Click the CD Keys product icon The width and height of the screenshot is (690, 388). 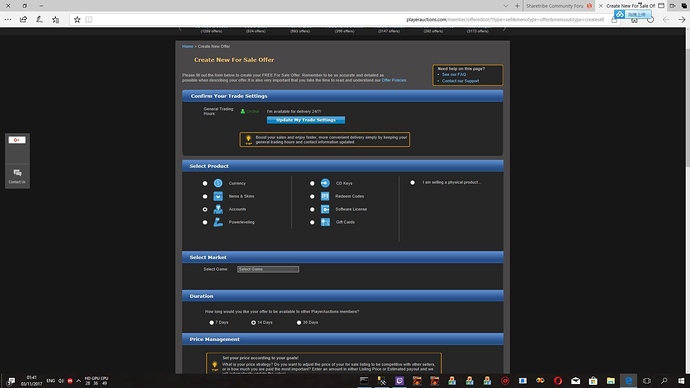(325, 183)
